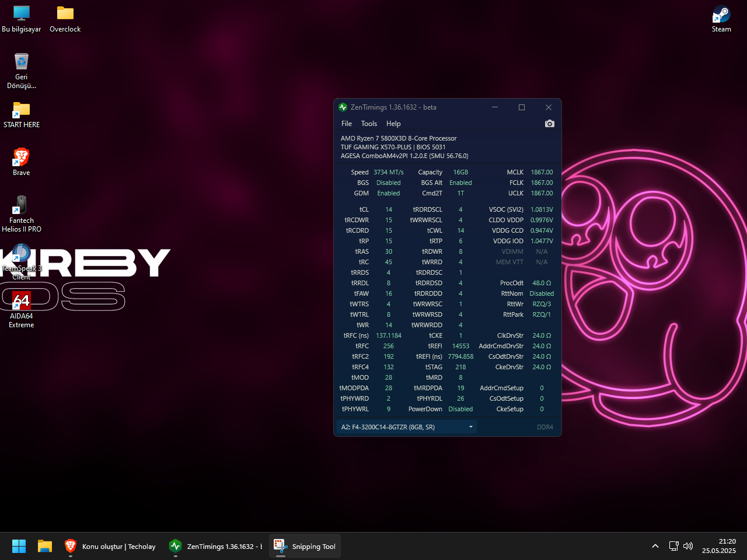Click the tSTAG value 218
The height and width of the screenshot is (560, 747).
[x=460, y=367]
